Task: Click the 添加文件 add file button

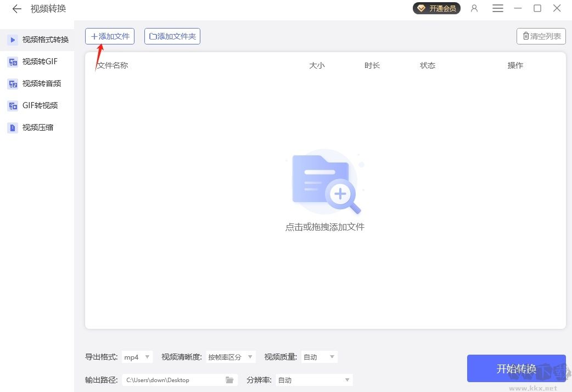Action: tap(110, 36)
